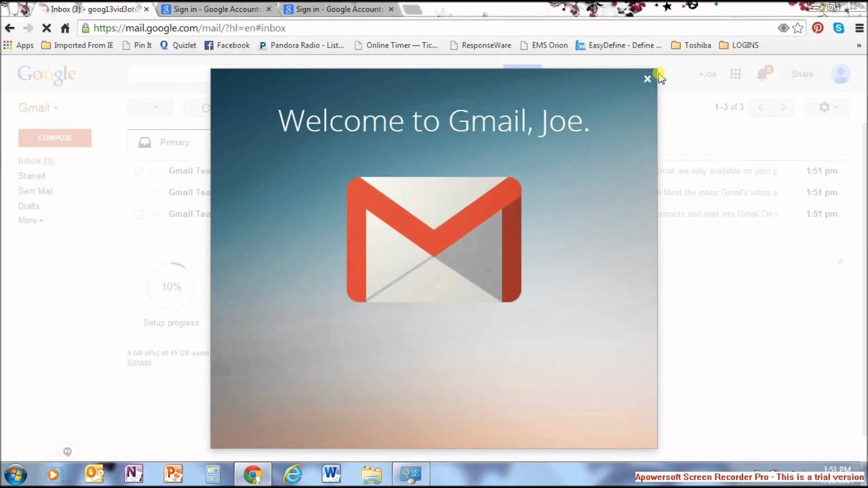Click the Manage storage link
868x488 pixels.
[x=139, y=362]
